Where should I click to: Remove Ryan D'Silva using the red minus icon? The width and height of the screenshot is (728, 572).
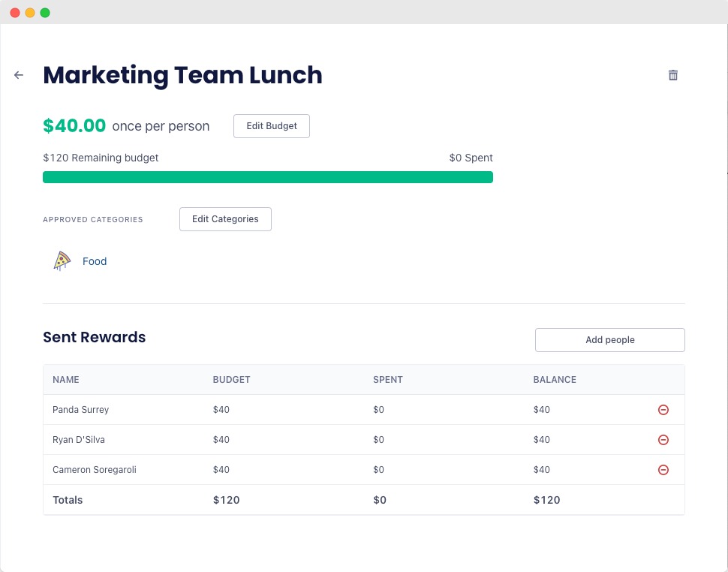663,440
